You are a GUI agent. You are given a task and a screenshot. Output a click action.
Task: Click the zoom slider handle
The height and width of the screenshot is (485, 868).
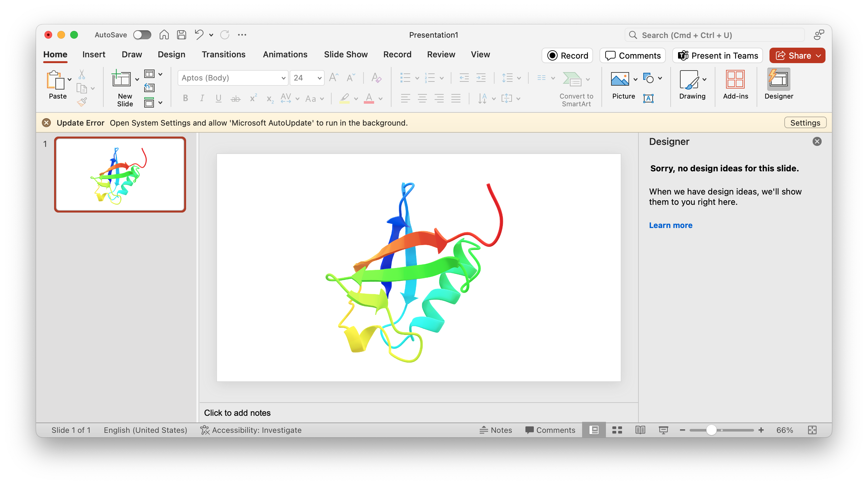point(711,430)
